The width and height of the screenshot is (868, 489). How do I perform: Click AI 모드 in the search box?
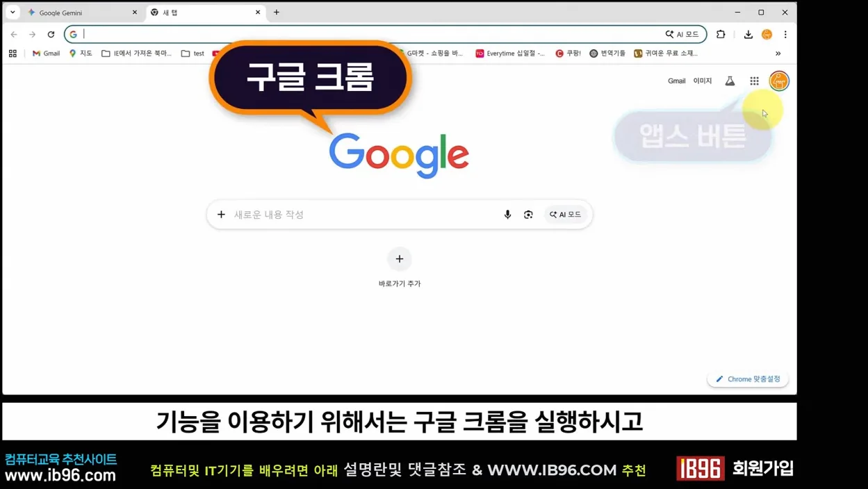tap(565, 215)
